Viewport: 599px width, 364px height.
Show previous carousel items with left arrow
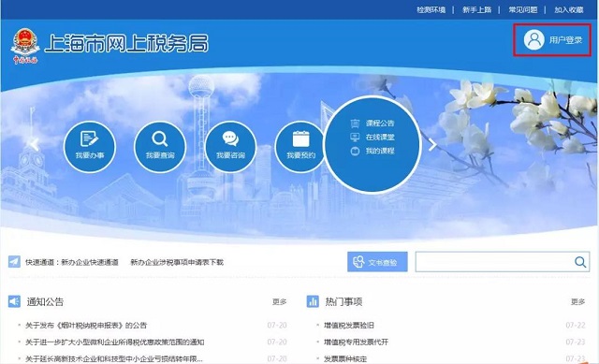point(35,144)
